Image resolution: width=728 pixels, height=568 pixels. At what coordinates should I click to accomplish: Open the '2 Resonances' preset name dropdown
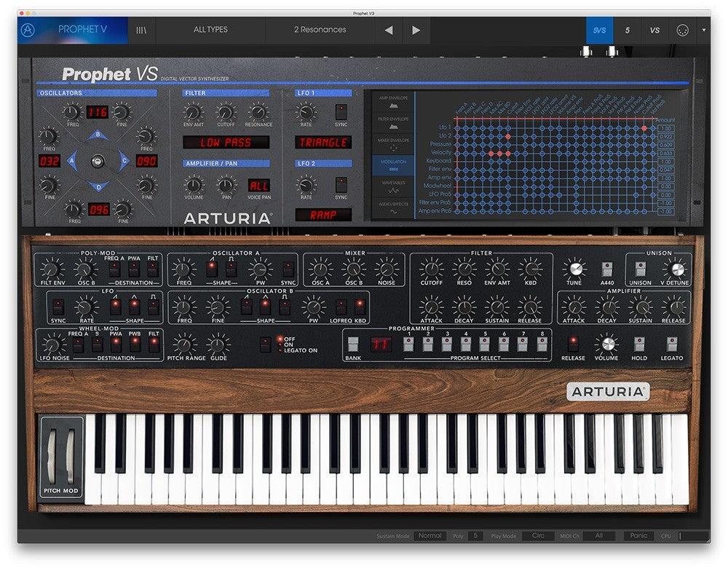320,30
